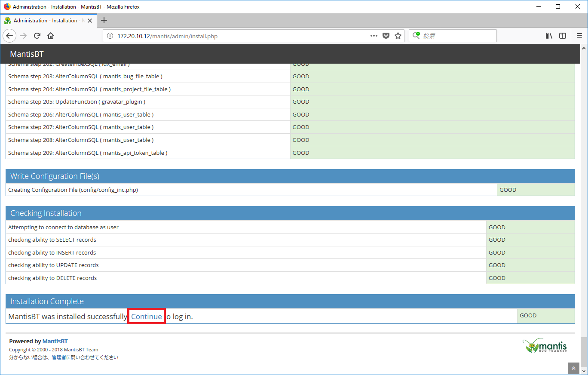The height and width of the screenshot is (375, 588).
Task: Click the Mantis Bug Tracker logo
Action: 545,345
